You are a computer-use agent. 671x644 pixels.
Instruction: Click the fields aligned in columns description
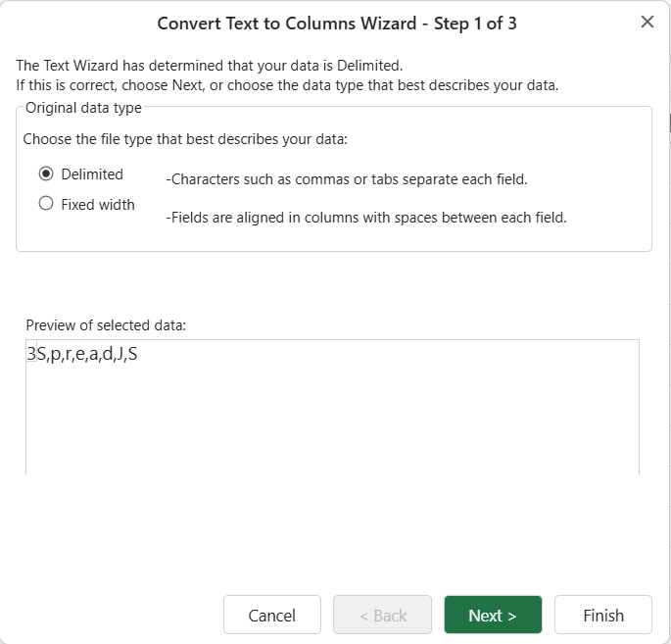click(366, 218)
